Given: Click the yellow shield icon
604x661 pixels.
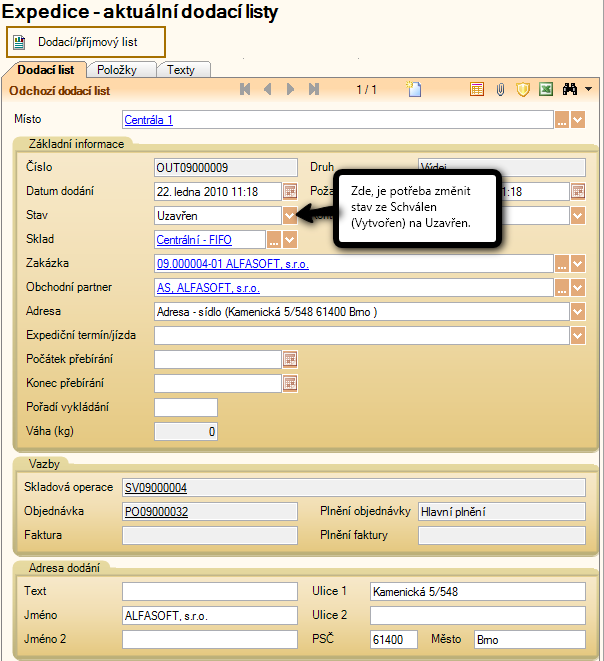Looking at the screenshot, I should point(523,90).
